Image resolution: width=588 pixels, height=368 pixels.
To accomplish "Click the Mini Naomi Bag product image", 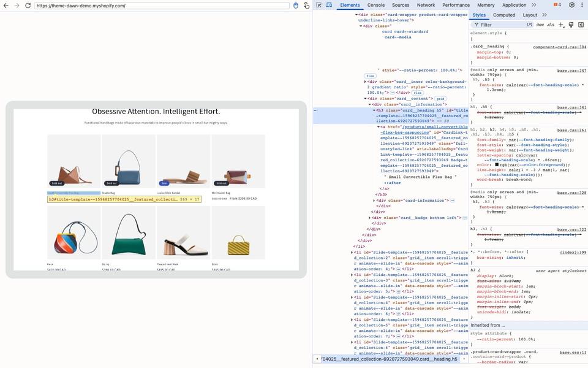I will click(x=238, y=161).
